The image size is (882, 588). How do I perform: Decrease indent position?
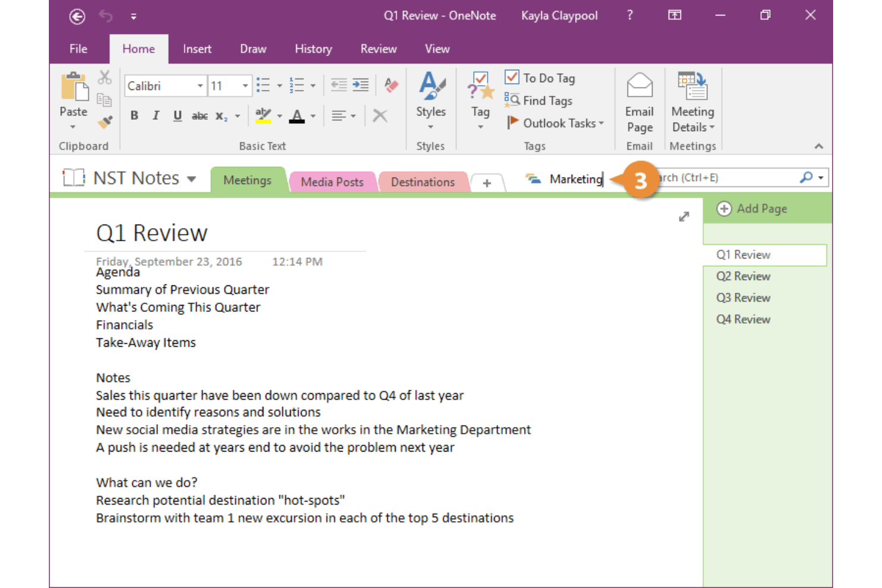pyautogui.click(x=338, y=85)
